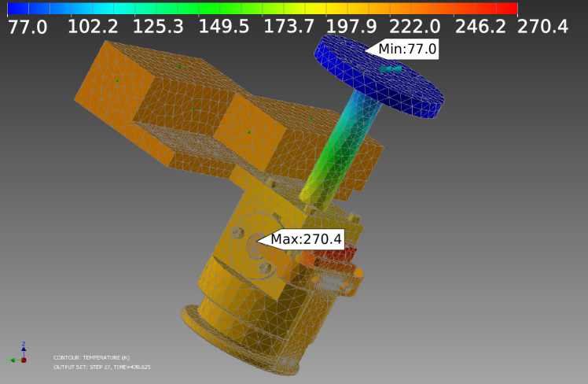Click the legend value 270.4 in the color bar
Image resolution: width=588 pixels, height=384 pixels.
pos(542,27)
